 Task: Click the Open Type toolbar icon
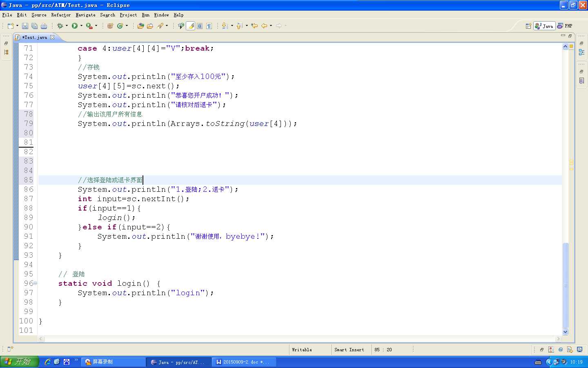pos(141,26)
